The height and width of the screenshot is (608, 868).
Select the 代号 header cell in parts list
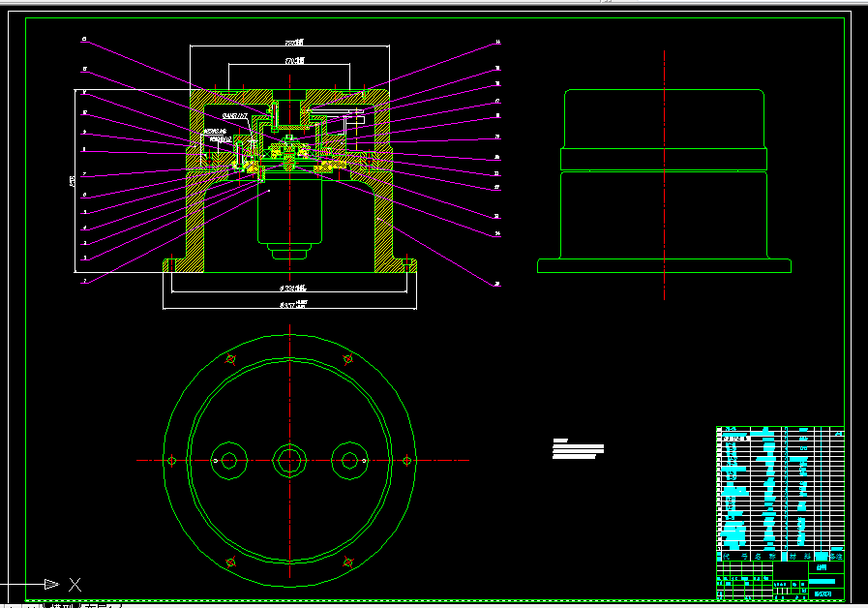tap(735, 556)
